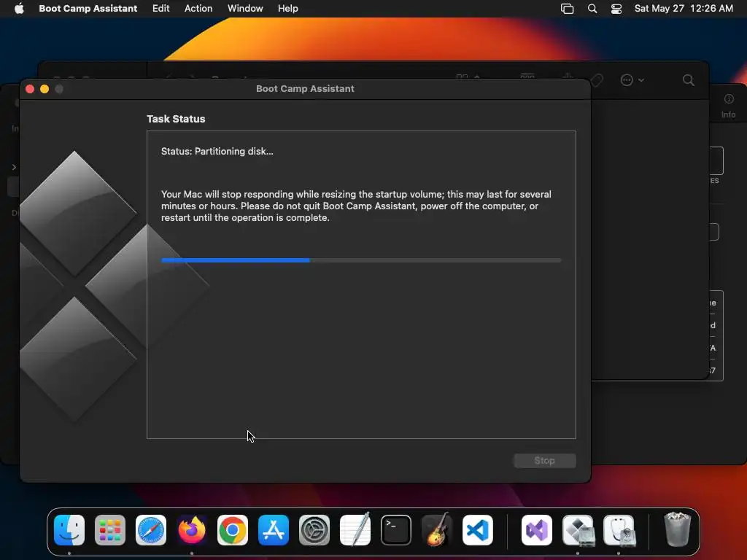747x560 pixels.
Task: Launch Google Chrome from the Dock
Action: coord(233,529)
